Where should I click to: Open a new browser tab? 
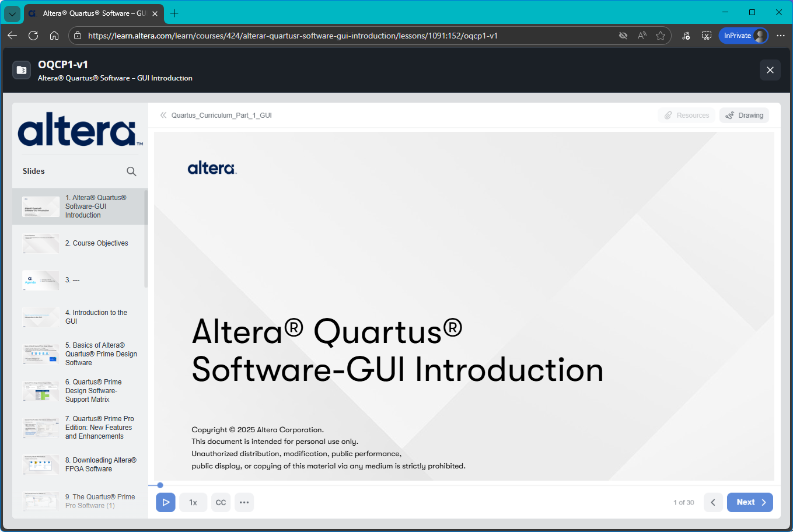pyautogui.click(x=174, y=13)
